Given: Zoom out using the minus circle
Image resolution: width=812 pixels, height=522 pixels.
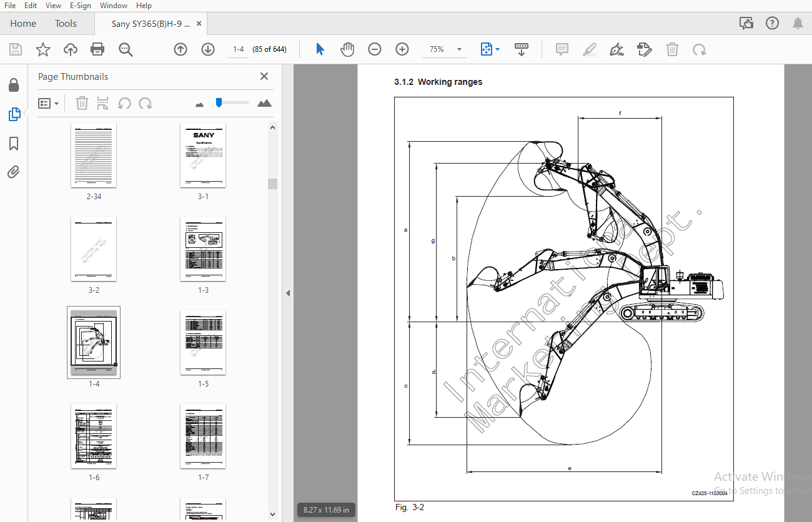Looking at the screenshot, I should 375,49.
